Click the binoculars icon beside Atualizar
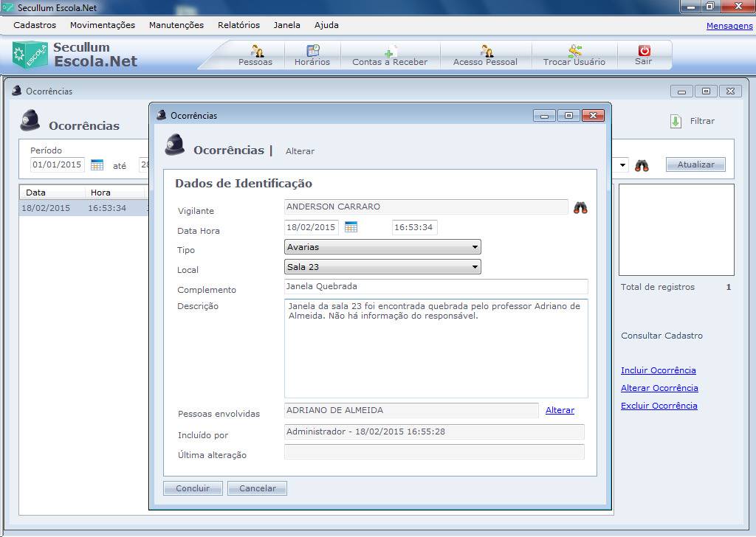Image resolution: width=756 pixels, height=537 pixels. (642, 166)
